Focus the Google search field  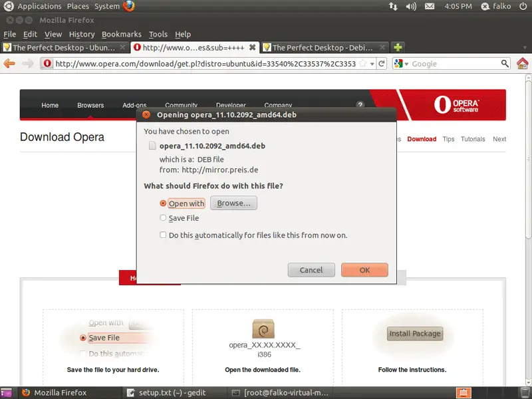[x=455, y=64]
